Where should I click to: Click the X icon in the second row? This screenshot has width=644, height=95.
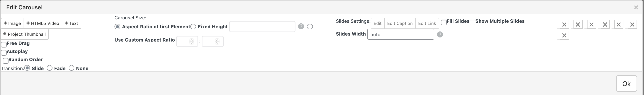[x=564, y=35]
